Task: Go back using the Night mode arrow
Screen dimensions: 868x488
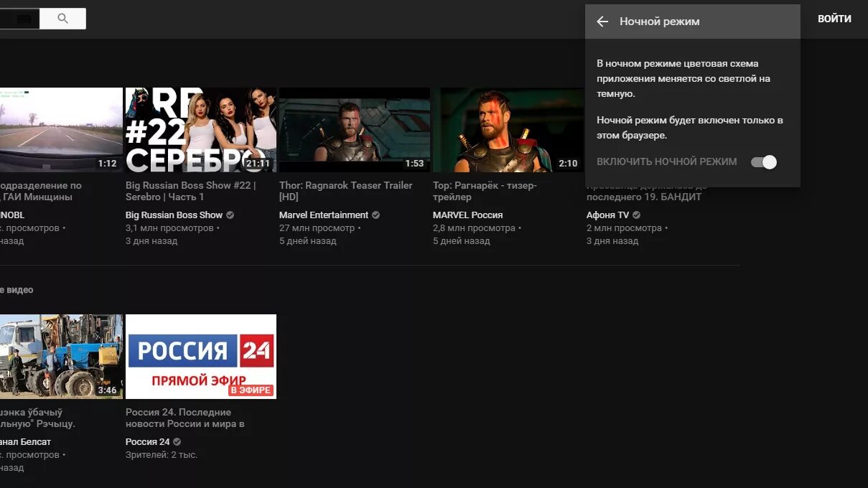Action: [x=602, y=22]
